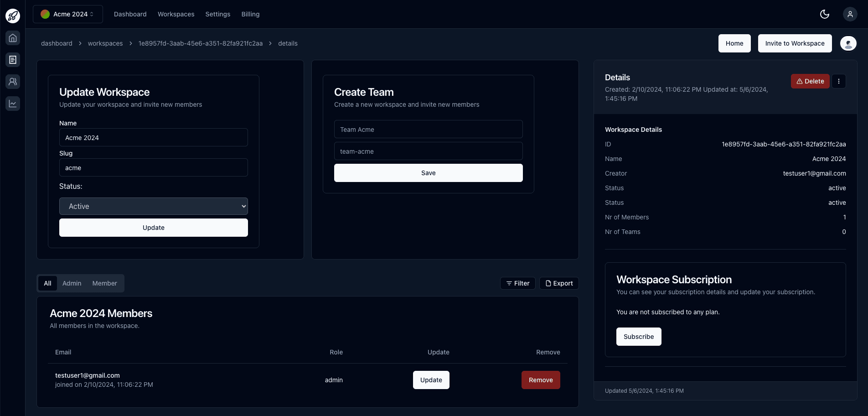This screenshot has width=868, height=416.
Task: Click details breadcrumb item
Action: pos(288,43)
